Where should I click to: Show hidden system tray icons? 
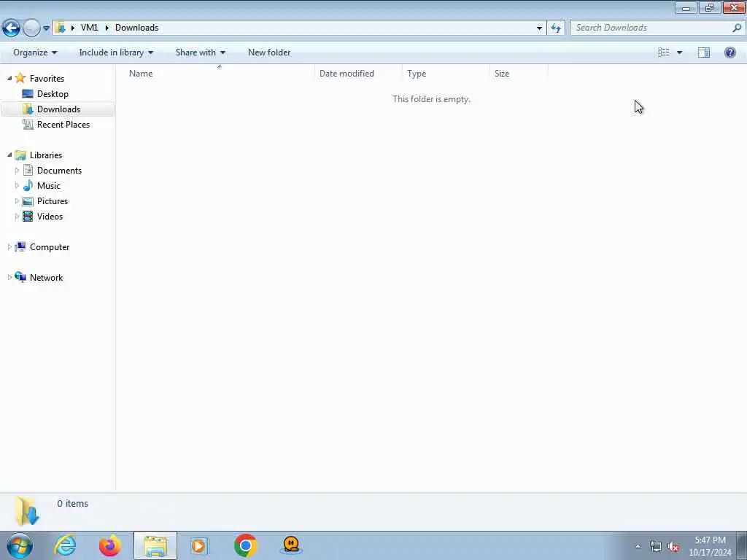(x=638, y=547)
